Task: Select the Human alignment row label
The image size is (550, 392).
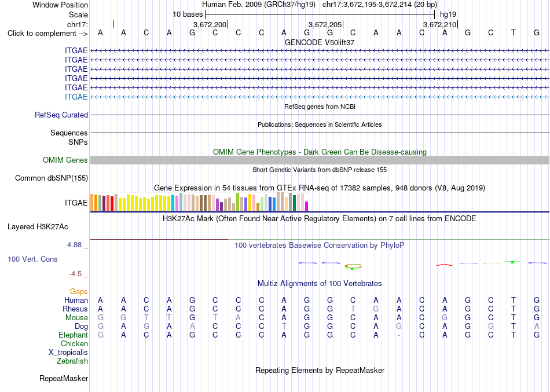Action: (x=76, y=301)
